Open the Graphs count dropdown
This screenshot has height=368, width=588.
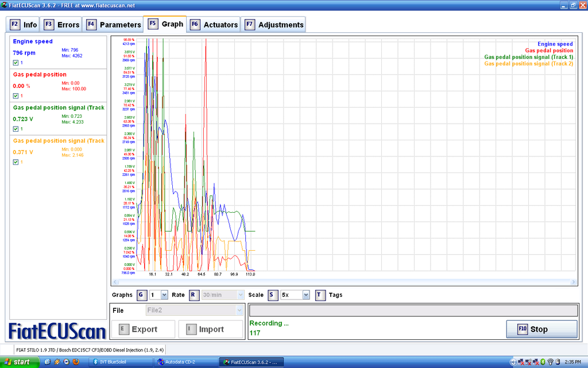click(164, 295)
